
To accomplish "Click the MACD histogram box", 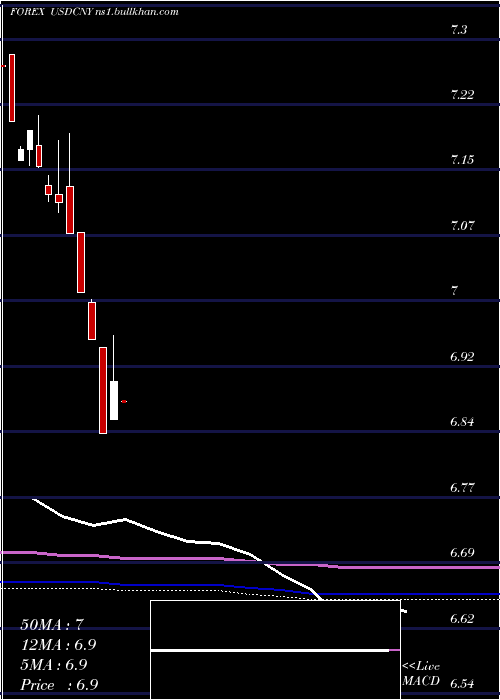I will [x=275, y=650].
